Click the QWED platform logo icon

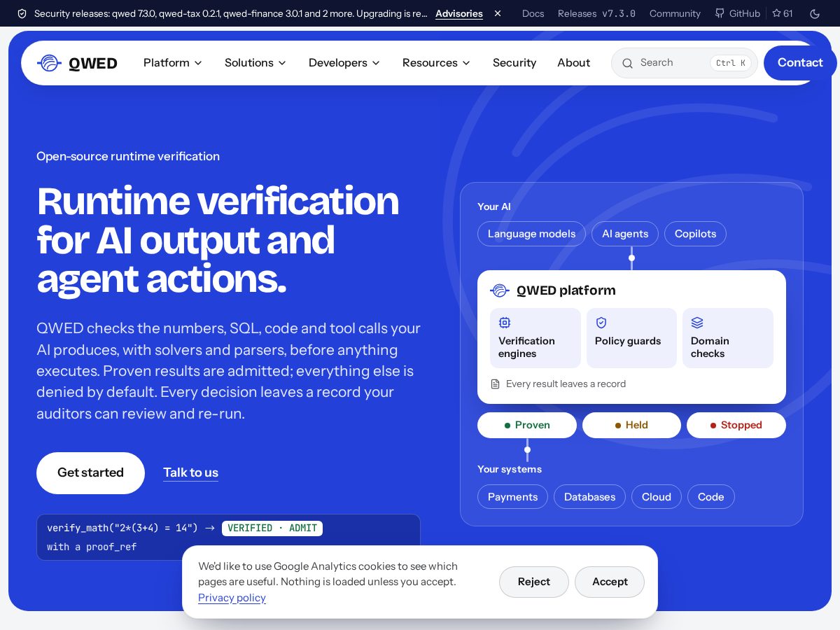(500, 290)
